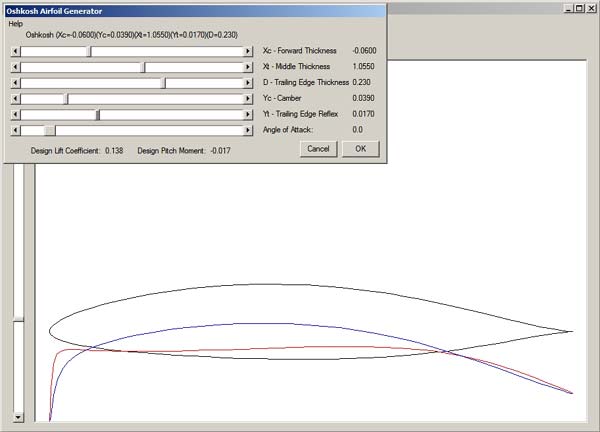The image size is (600, 432).
Task: Click the Xc - Forward Thickness label
Action: pyautogui.click(x=300, y=51)
